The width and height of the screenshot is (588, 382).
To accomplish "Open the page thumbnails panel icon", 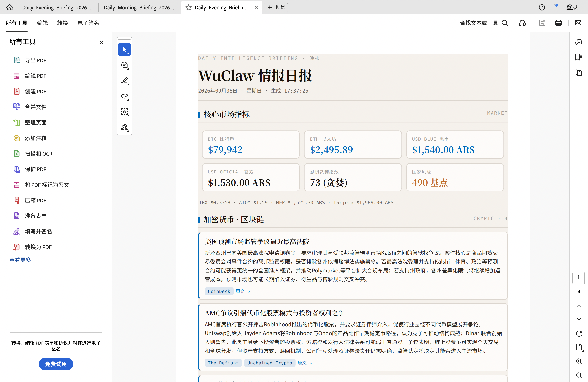I will pyautogui.click(x=579, y=72).
